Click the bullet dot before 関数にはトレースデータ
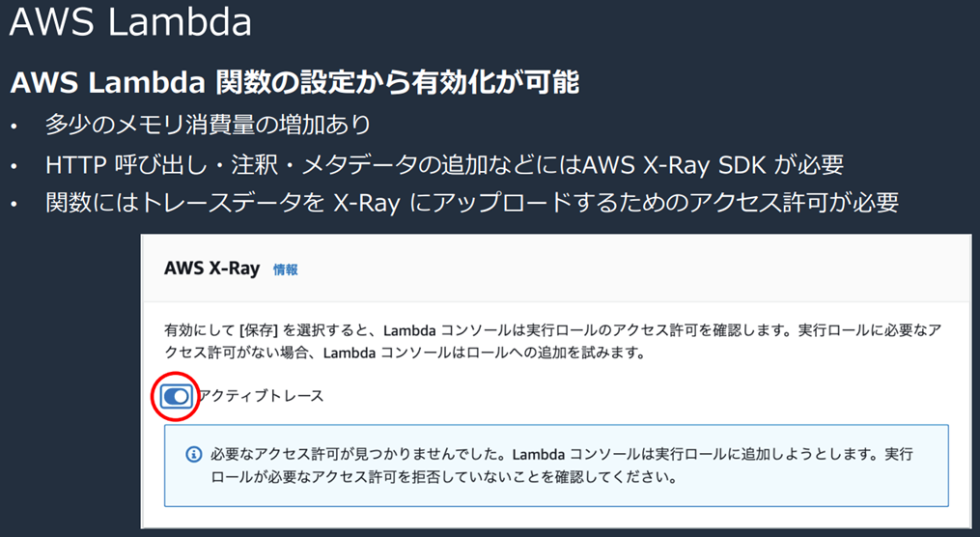The width and height of the screenshot is (980, 537). (14, 204)
